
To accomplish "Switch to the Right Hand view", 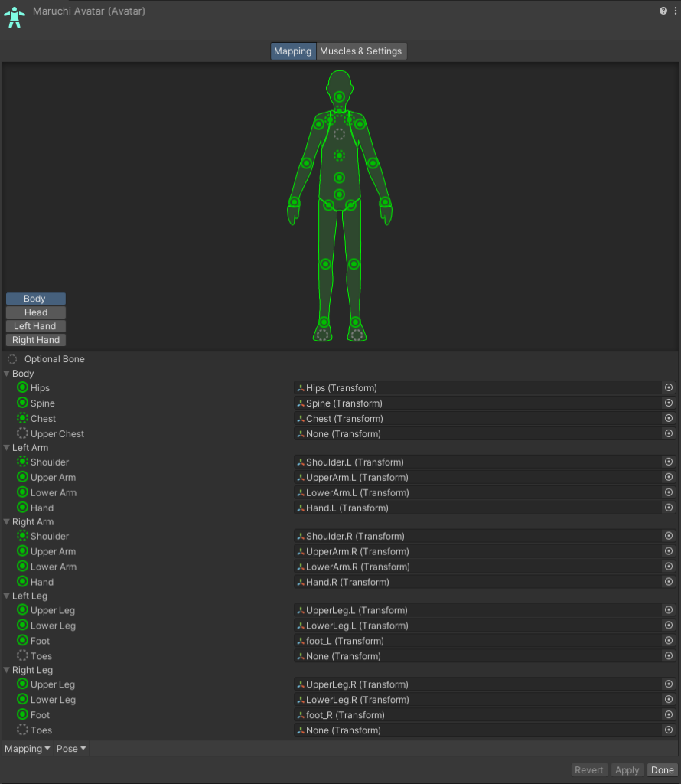I will [35, 340].
